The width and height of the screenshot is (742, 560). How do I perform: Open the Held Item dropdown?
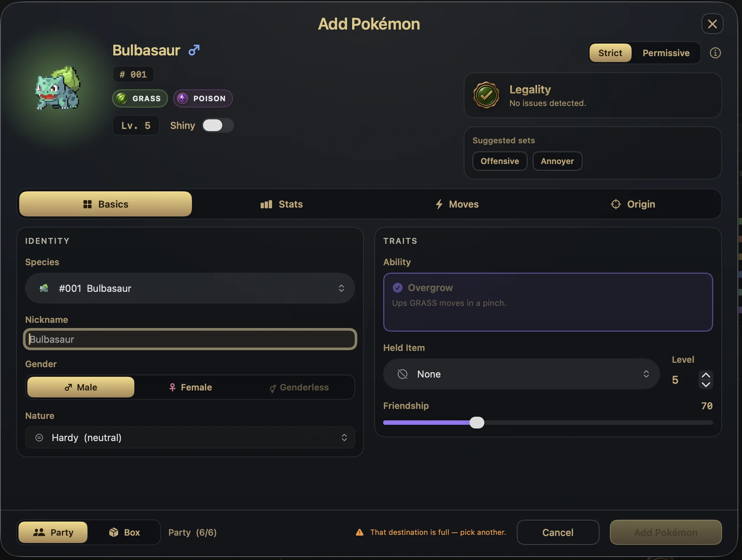pos(521,374)
